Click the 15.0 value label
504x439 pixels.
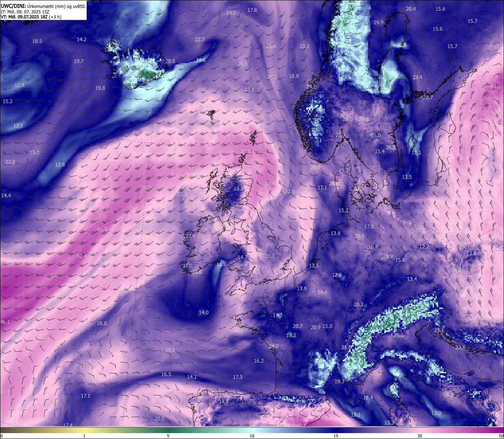point(327,326)
